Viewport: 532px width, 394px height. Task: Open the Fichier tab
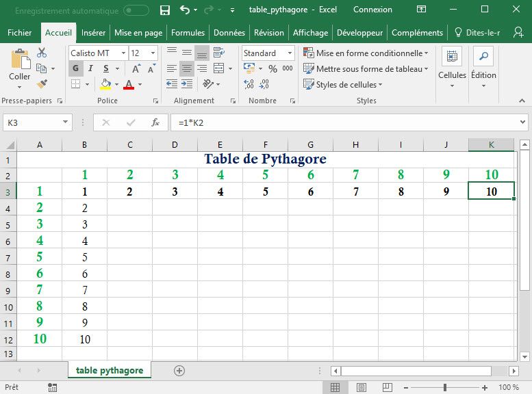[x=19, y=33]
